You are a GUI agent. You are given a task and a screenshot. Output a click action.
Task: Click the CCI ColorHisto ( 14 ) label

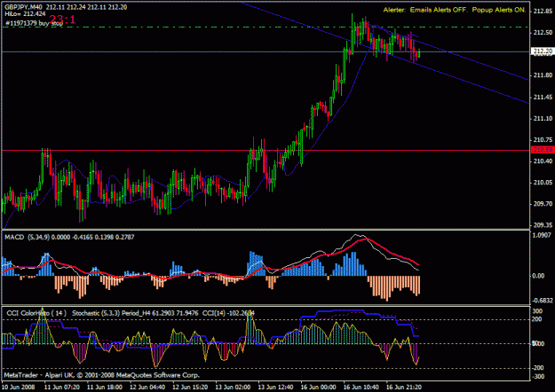click(36, 313)
